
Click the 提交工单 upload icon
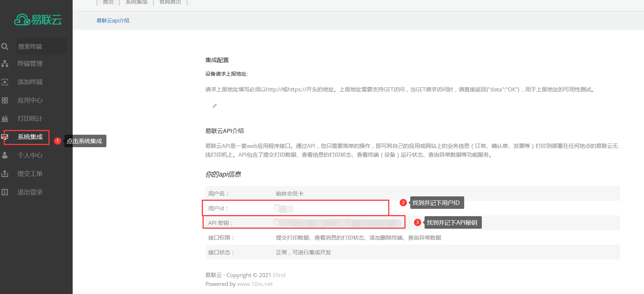[x=5, y=174]
